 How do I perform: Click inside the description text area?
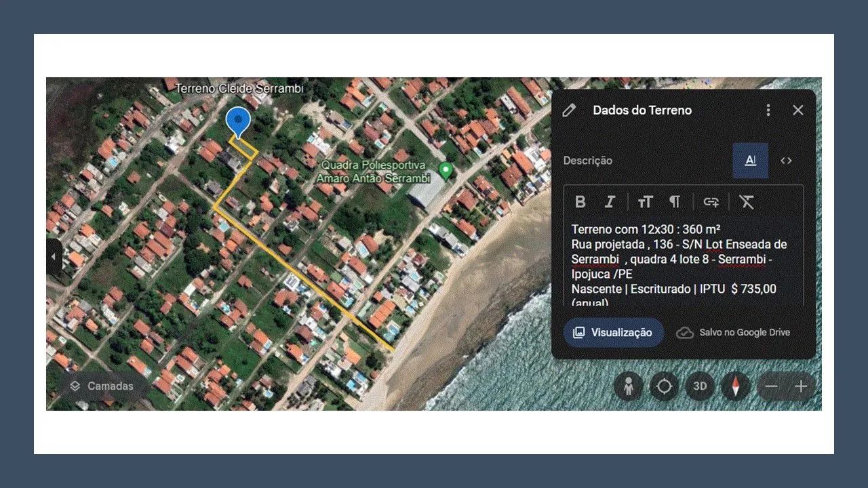tap(684, 263)
